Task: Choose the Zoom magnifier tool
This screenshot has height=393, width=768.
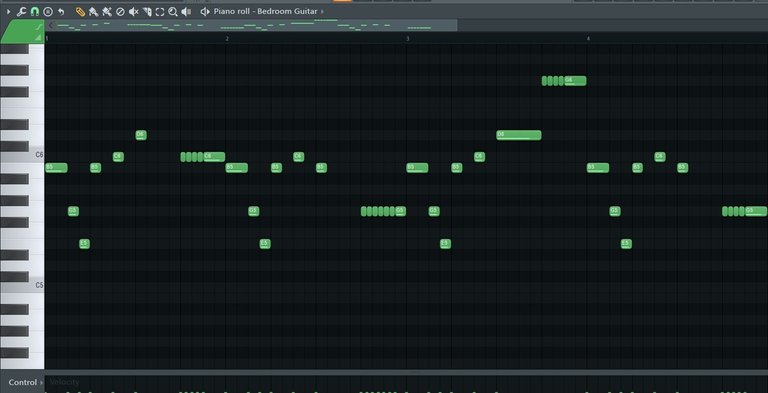Action: click(x=173, y=11)
